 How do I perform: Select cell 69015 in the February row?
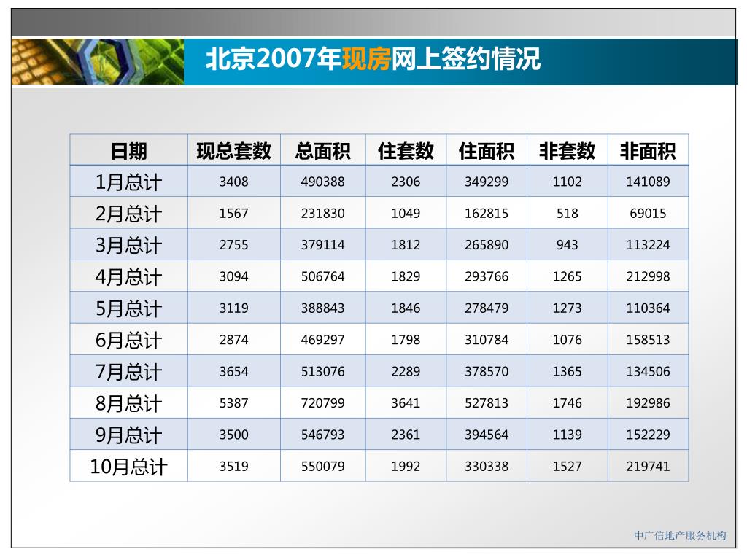[x=648, y=213]
